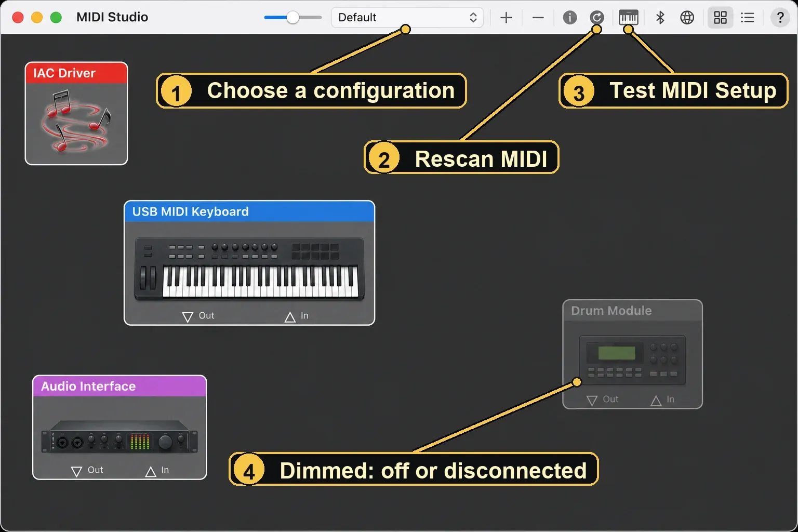Switch to list view
Image resolution: width=798 pixels, height=532 pixels.
748,18
